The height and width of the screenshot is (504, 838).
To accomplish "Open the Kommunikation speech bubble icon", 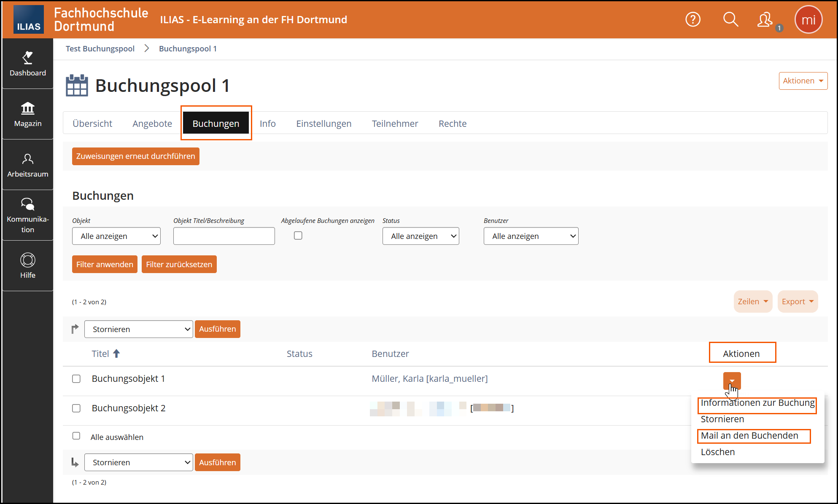I will [28, 204].
